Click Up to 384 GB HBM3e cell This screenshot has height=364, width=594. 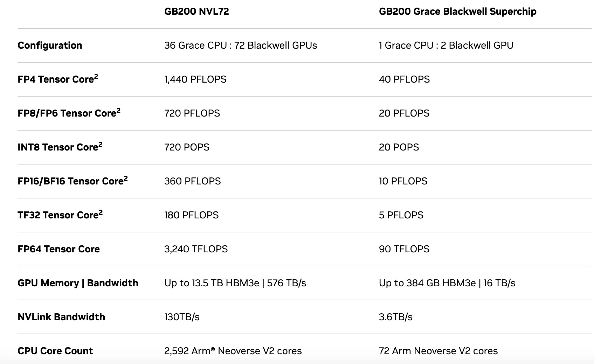coord(447,283)
